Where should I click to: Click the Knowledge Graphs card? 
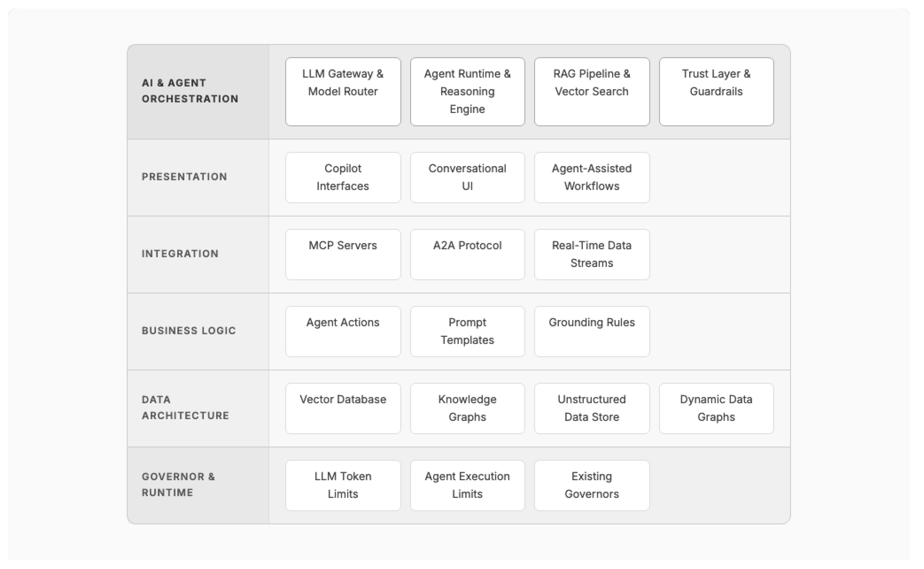click(x=467, y=408)
